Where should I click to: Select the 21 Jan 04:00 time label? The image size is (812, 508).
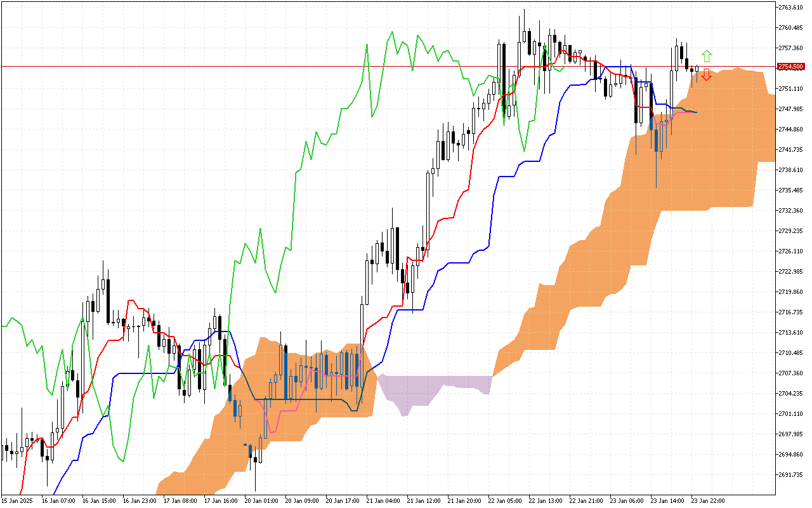coord(383,501)
